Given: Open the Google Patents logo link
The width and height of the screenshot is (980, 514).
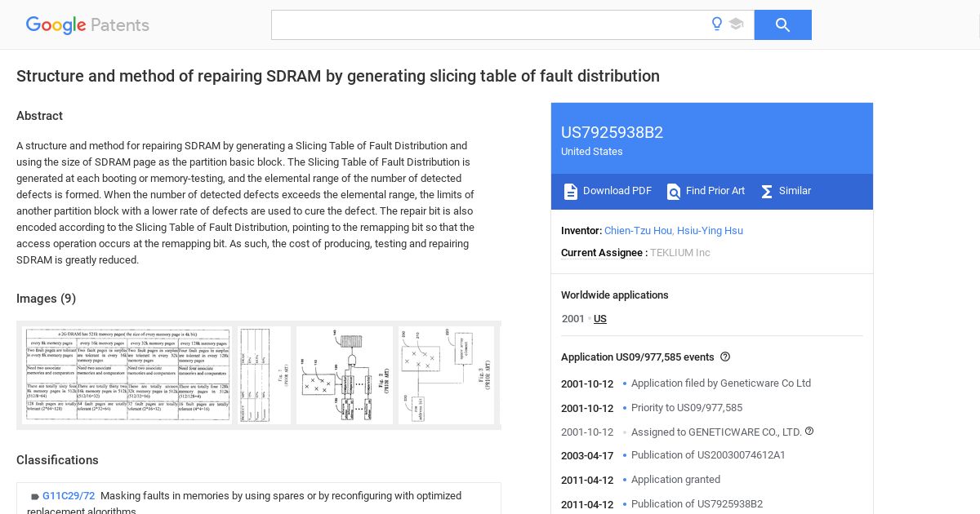Looking at the screenshot, I should coord(87,25).
